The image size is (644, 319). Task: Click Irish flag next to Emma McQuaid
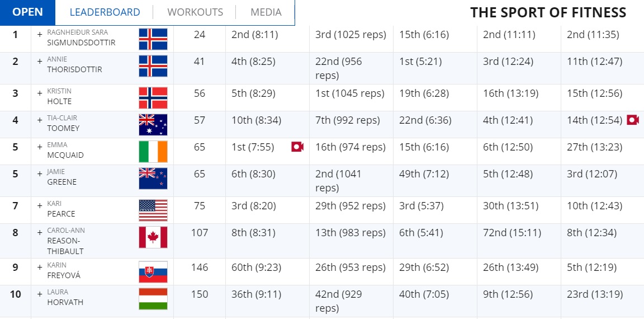(153, 152)
